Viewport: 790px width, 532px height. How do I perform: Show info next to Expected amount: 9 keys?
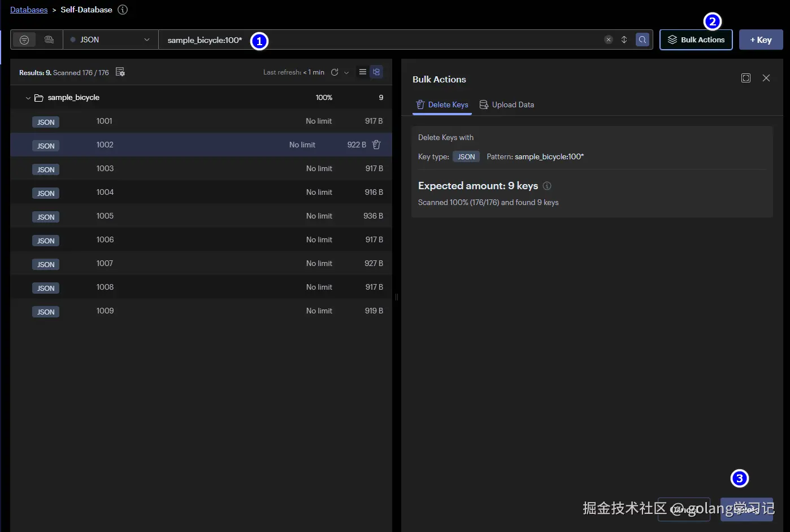(547, 186)
